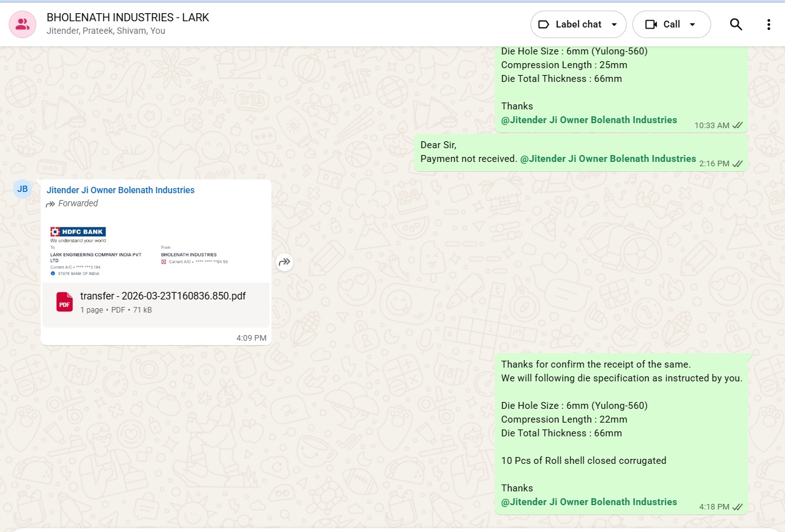Open the group profile avatar icon
The image size is (785, 532).
tap(23, 24)
